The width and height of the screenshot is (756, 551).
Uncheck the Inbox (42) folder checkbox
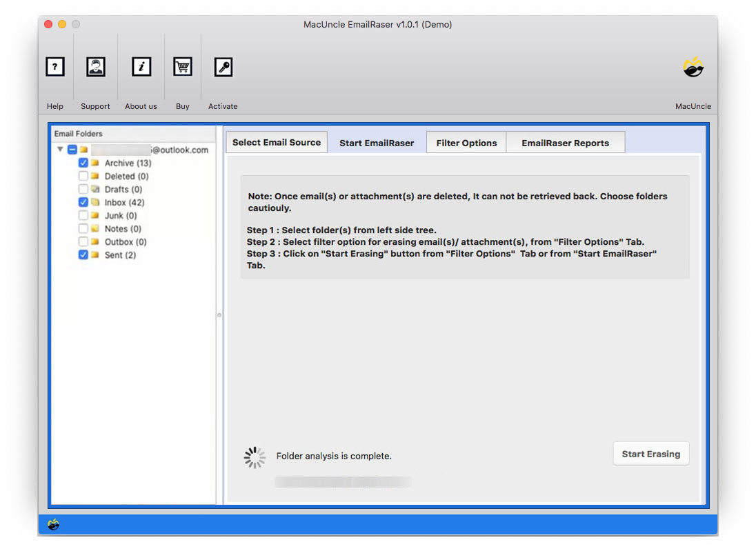tap(83, 202)
